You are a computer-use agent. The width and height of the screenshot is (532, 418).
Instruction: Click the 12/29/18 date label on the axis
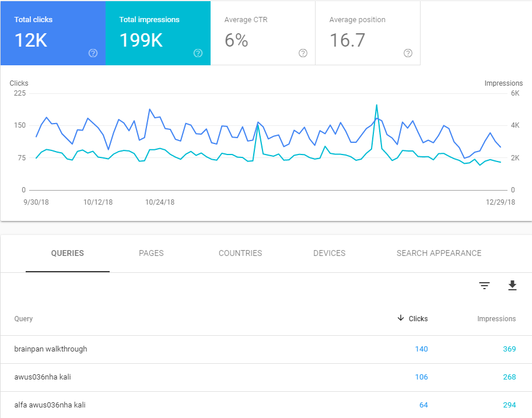(501, 202)
